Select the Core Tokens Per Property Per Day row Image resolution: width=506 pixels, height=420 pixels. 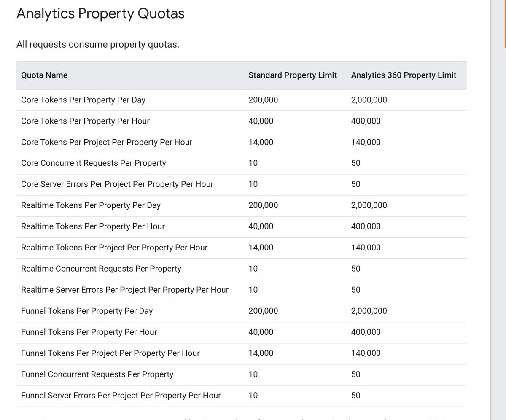click(x=83, y=100)
